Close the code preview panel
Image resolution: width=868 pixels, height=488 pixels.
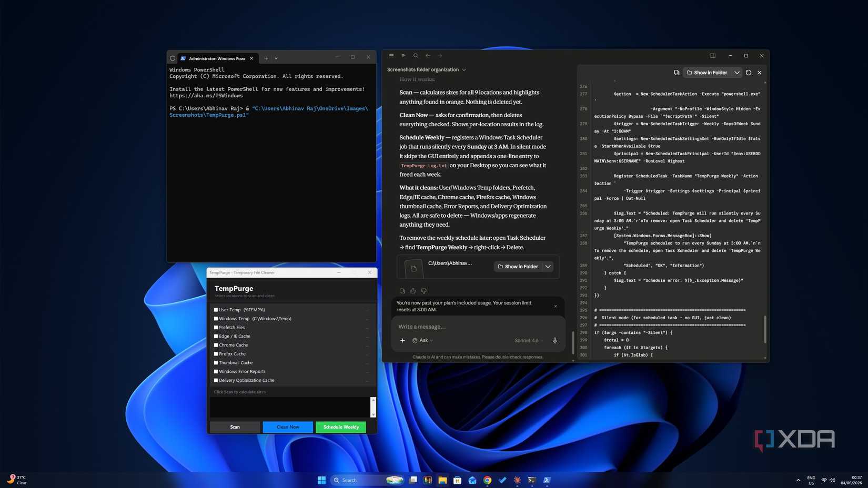[x=759, y=73]
